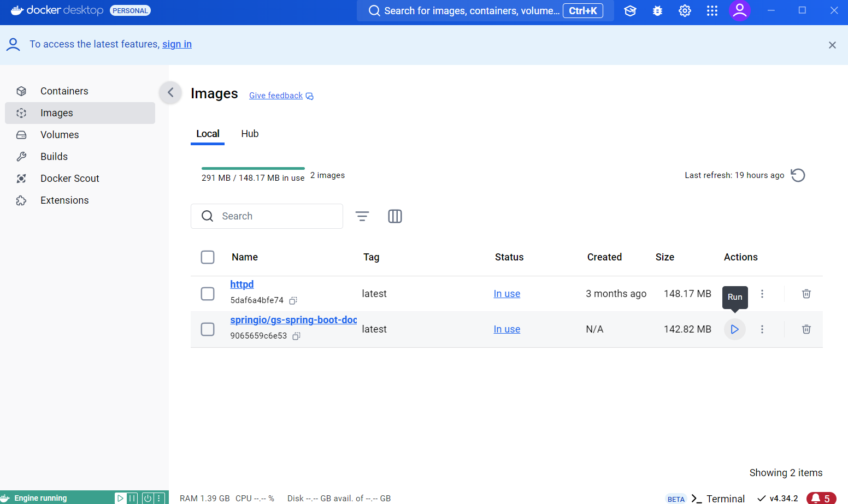This screenshot has width=848, height=504.
Task: Check the httpd image checkbox
Action: pos(208,294)
